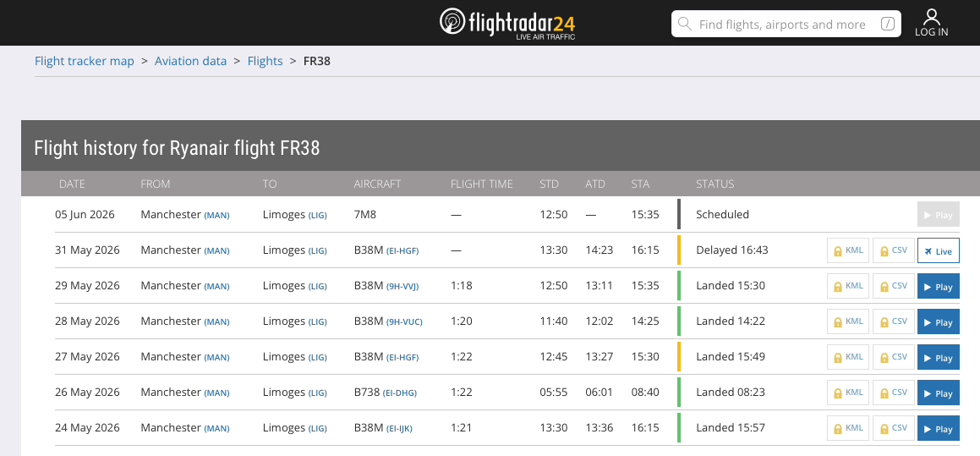Download locked CSV for 24 May flight
This screenshot has width=980, height=456.
[893, 428]
